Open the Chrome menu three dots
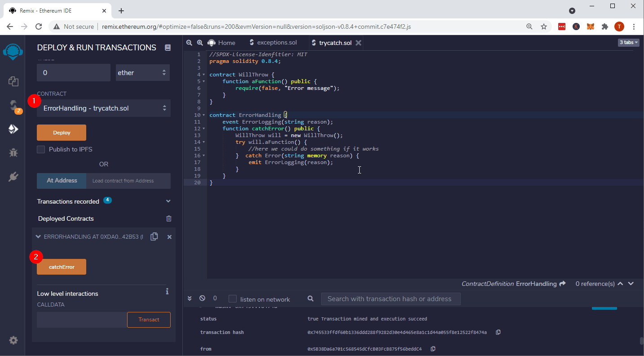The height and width of the screenshot is (356, 644). [634, 27]
